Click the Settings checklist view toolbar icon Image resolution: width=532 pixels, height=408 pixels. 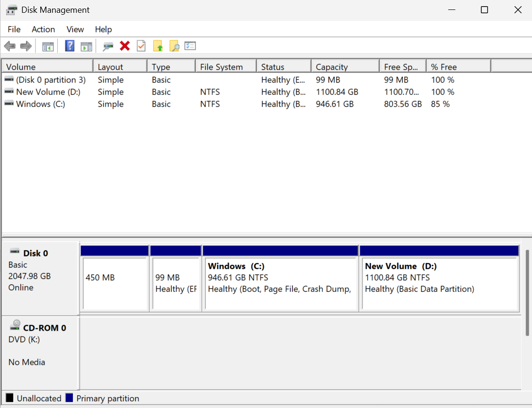[190, 45]
